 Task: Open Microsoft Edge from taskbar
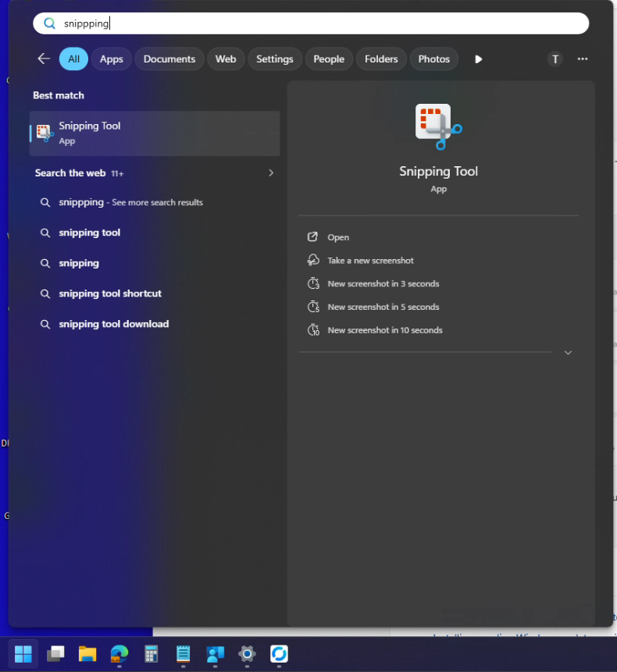pyautogui.click(x=119, y=653)
